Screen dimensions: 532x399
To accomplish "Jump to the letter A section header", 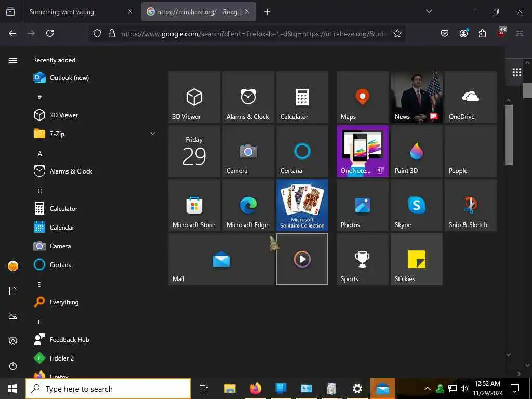I will (x=39, y=154).
